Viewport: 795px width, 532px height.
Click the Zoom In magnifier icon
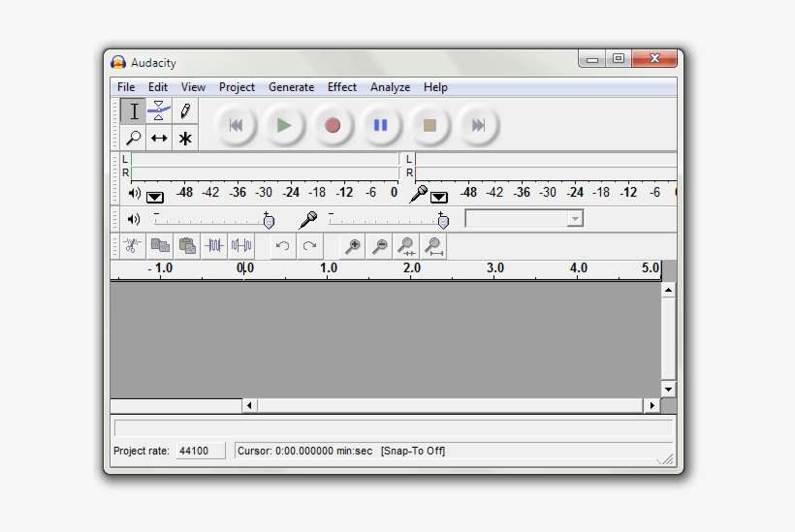pos(352,246)
